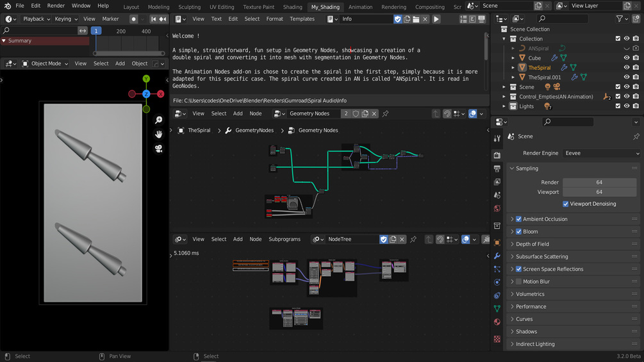Click GeometryNodes modifier breadcrumb

[x=250, y=131]
